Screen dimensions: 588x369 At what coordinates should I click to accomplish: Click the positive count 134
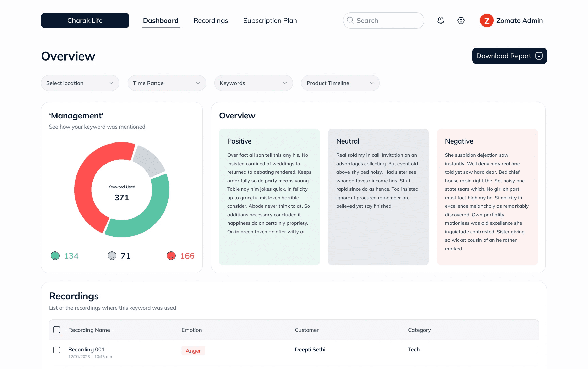pyautogui.click(x=71, y=256)
